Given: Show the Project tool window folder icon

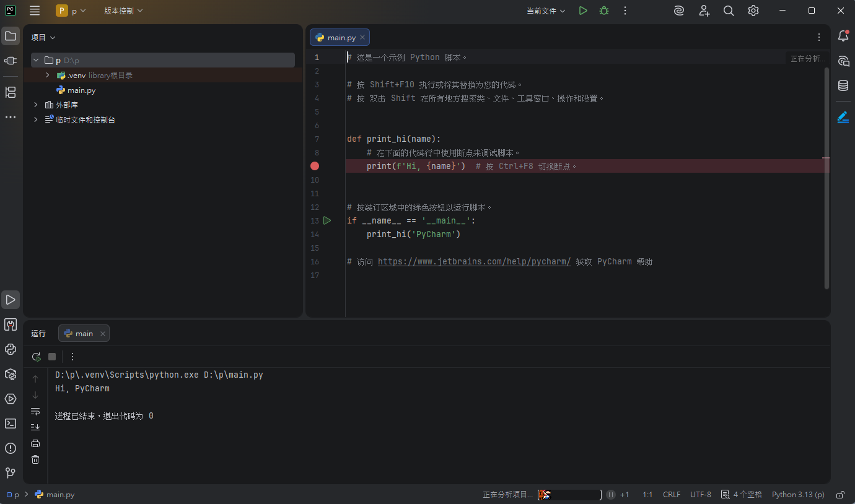Looking at the screenshot, I should click(x=11, y=36).
